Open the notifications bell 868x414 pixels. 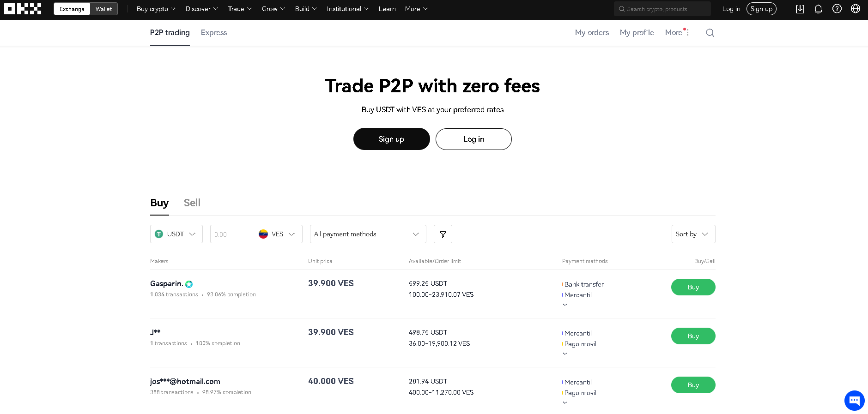tap(818, 9)
